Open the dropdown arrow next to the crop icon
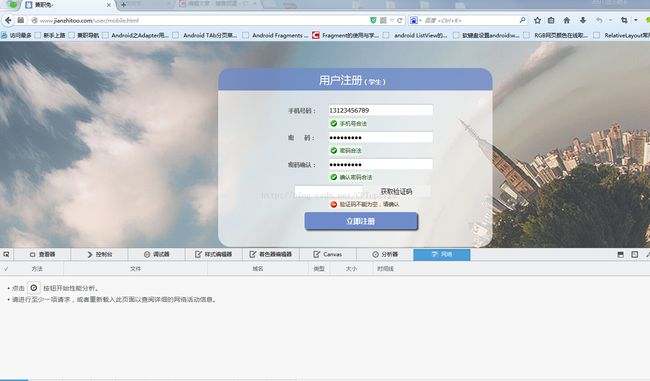Screen dimensions: 650x381 point(635,20)
